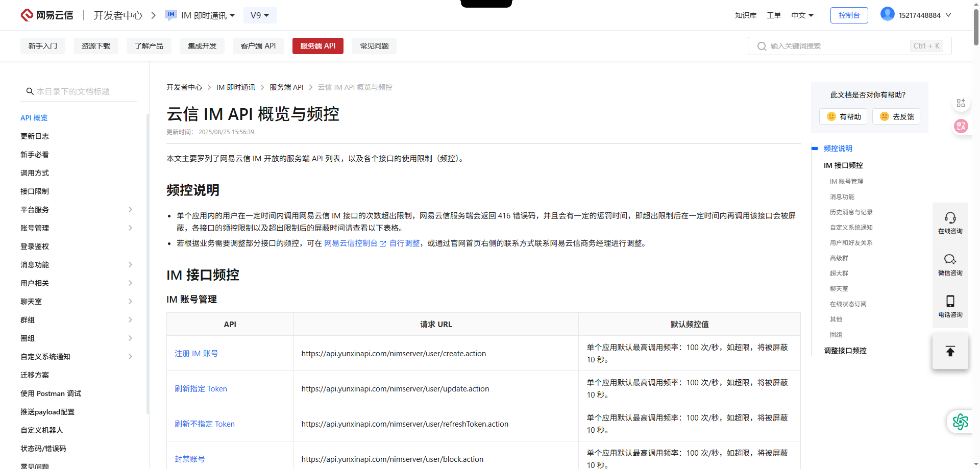The image size is (980, 469).
Task: Click the frown 去反馈 button
Action: click(896, 116)
